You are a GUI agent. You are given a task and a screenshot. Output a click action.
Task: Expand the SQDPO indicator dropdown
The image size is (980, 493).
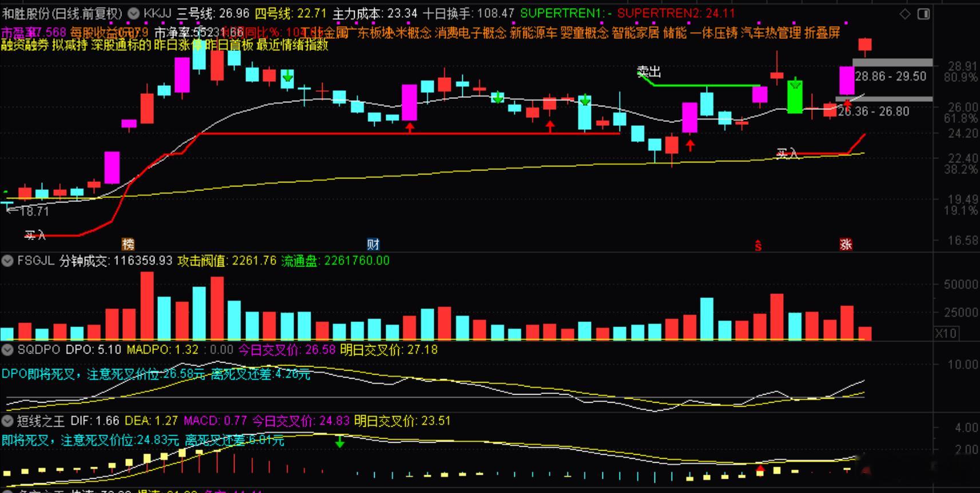point(7,349)
